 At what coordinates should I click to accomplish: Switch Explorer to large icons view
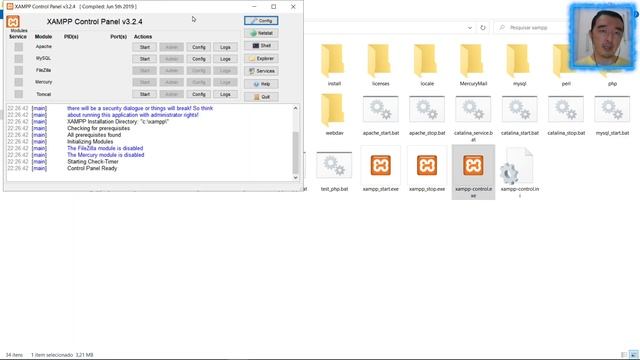point(633,355)
